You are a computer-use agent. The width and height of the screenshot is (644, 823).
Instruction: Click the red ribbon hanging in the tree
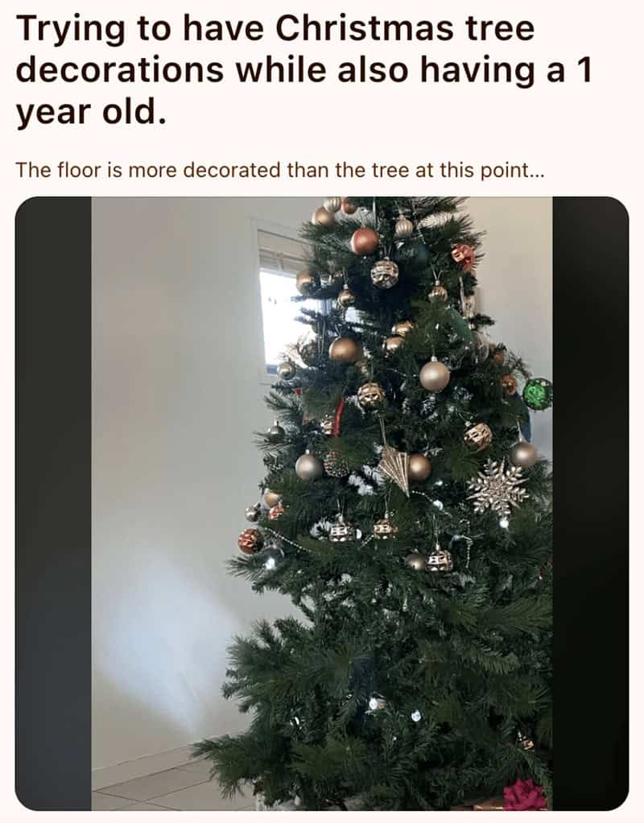click(339, 417)
